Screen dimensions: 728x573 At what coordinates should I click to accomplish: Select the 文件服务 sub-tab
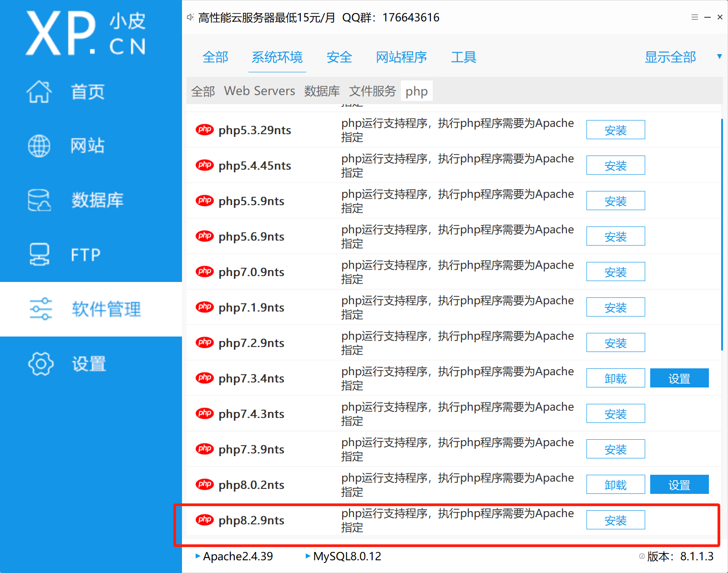[x=373, y=91]
